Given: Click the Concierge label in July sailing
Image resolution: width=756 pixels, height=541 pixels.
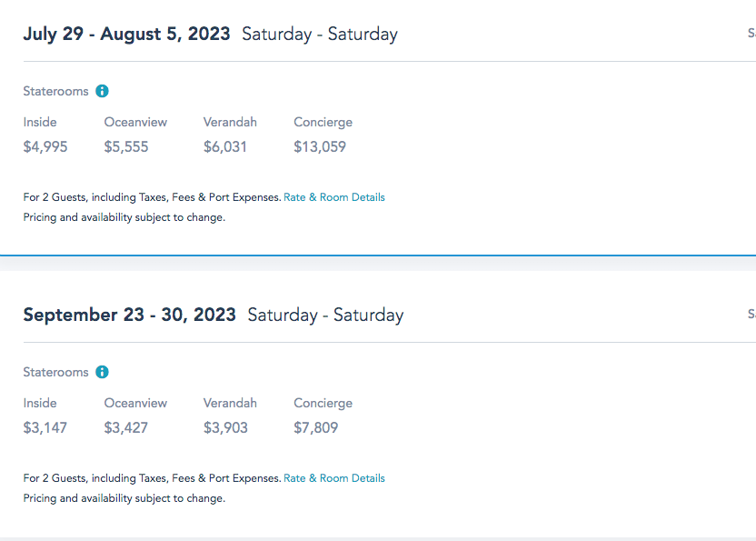Looking at the screenshot, I should pyautogui.click(x=323, y=122).
